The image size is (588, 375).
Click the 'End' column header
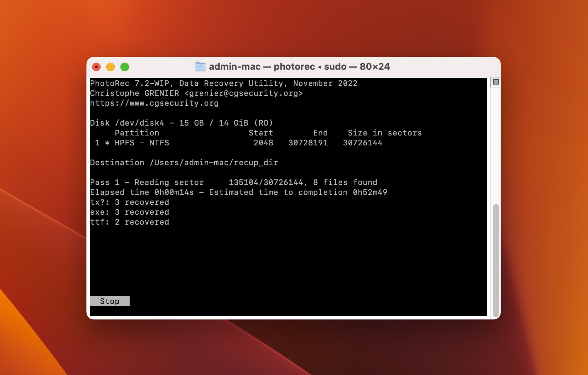(x=321, y=133)
